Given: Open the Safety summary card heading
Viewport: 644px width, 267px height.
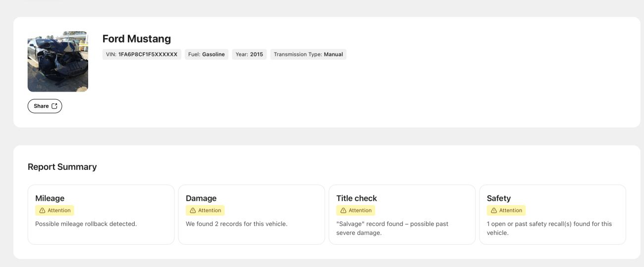Looking at the screenshot, I should coord(499,198).
